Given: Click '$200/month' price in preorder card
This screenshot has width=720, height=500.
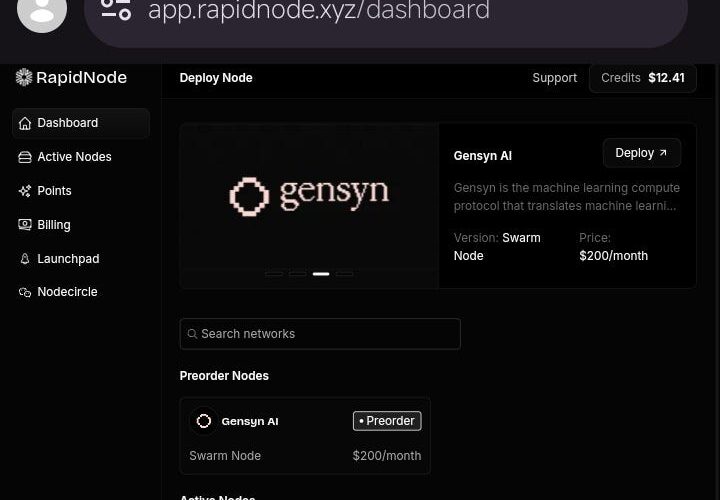Looking at the screenshot, I should coord(387,456).
